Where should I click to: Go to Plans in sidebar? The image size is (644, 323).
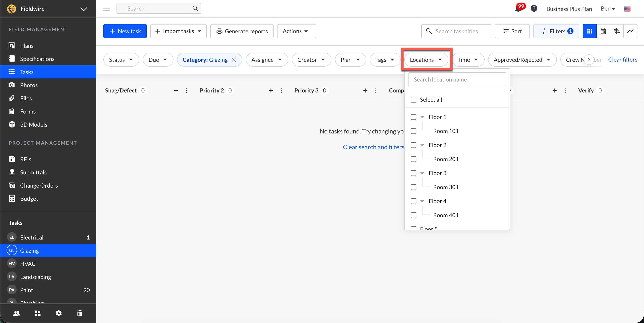[x=48, y=46]
